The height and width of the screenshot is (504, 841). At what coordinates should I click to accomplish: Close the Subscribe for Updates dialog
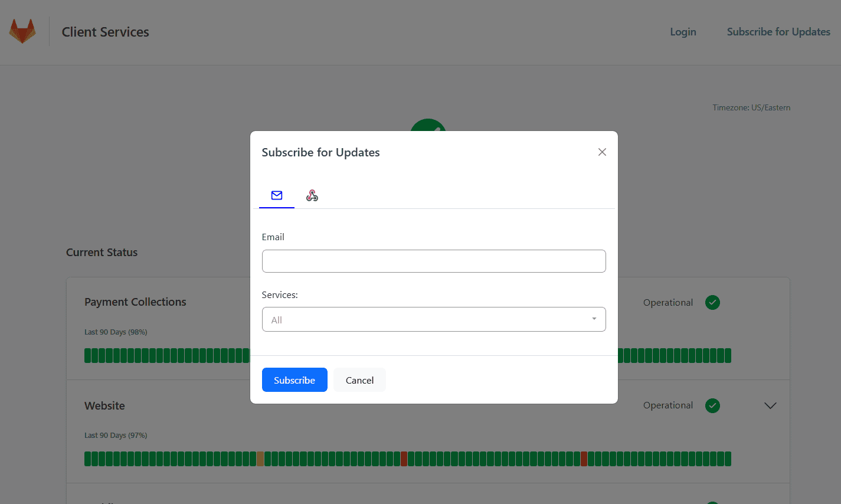(x=602, y=152)
